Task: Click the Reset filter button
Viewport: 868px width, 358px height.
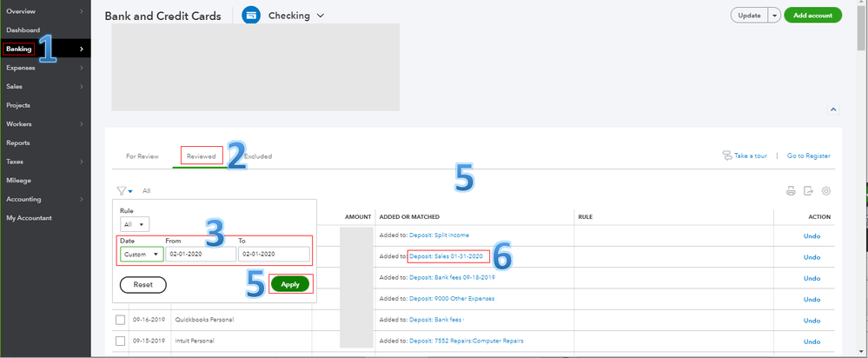Action: coord(142,284)
